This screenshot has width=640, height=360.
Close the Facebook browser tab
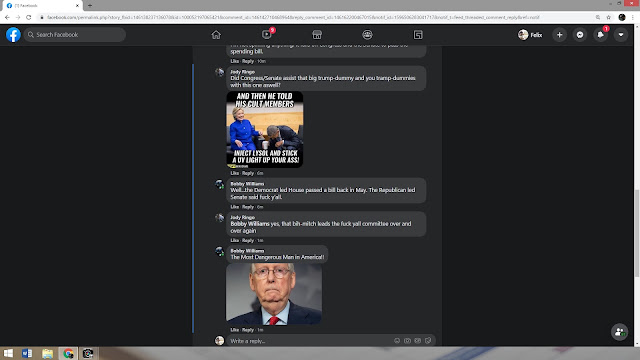point(78,5)
